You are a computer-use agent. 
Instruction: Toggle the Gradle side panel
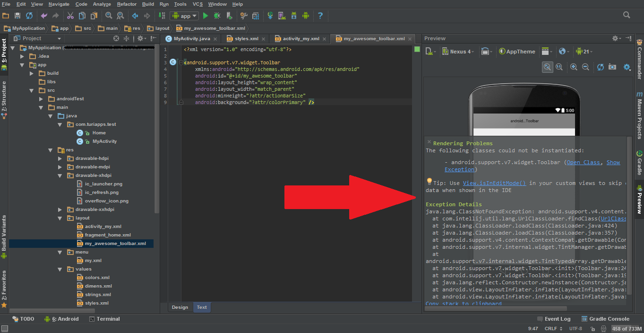coord(640,163)
